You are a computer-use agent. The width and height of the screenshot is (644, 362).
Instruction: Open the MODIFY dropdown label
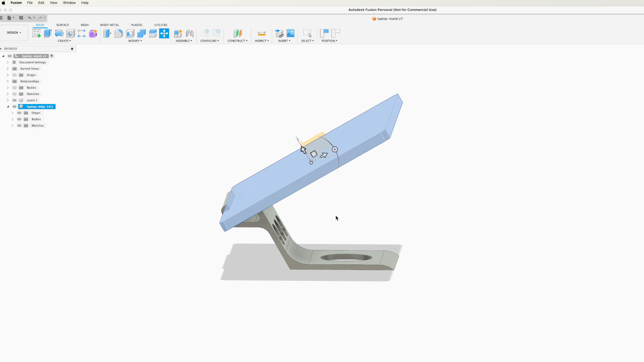click(135, 41)
